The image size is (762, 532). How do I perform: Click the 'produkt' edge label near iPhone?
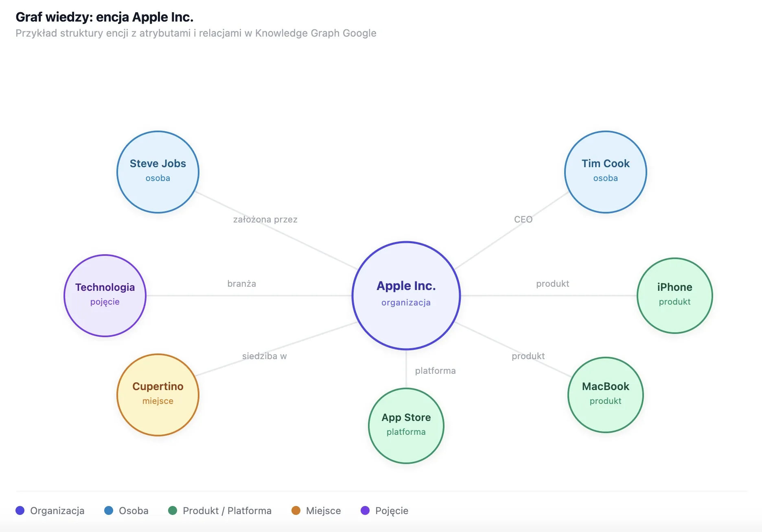coord(553,284)
